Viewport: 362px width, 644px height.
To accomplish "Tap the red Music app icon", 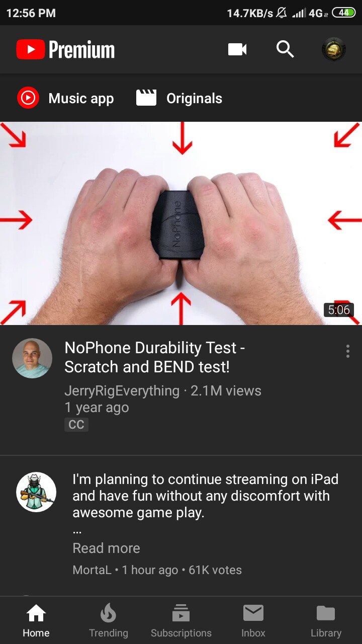I will (x=28, y=98).
